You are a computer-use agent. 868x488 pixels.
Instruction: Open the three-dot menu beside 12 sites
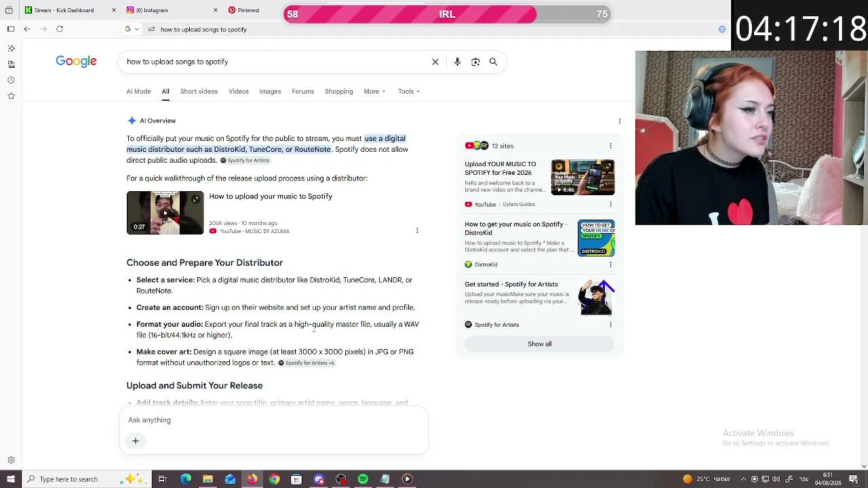point(610,146)
